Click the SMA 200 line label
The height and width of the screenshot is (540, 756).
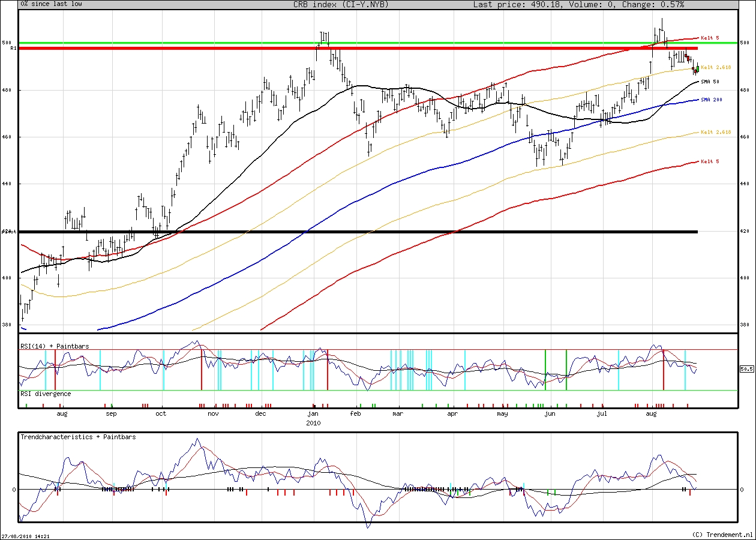point(711,100)
